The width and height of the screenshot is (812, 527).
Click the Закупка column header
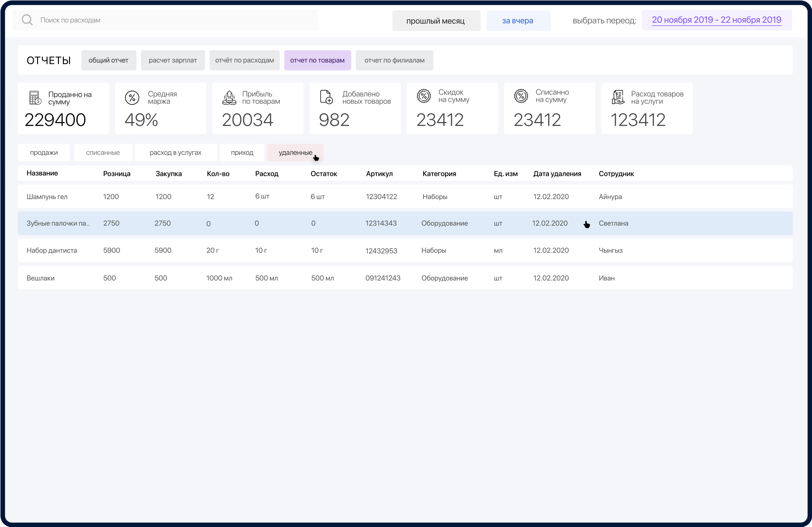168,173
